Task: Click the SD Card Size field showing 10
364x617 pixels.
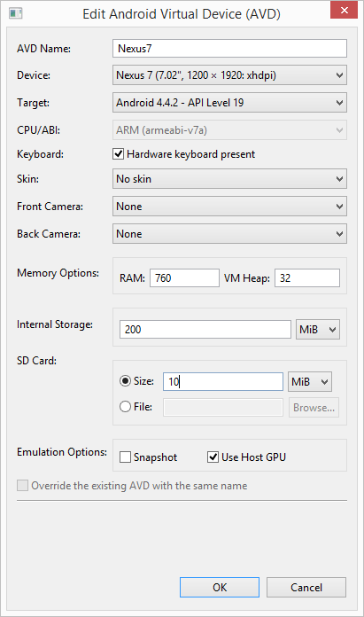Action: (223, 382)
